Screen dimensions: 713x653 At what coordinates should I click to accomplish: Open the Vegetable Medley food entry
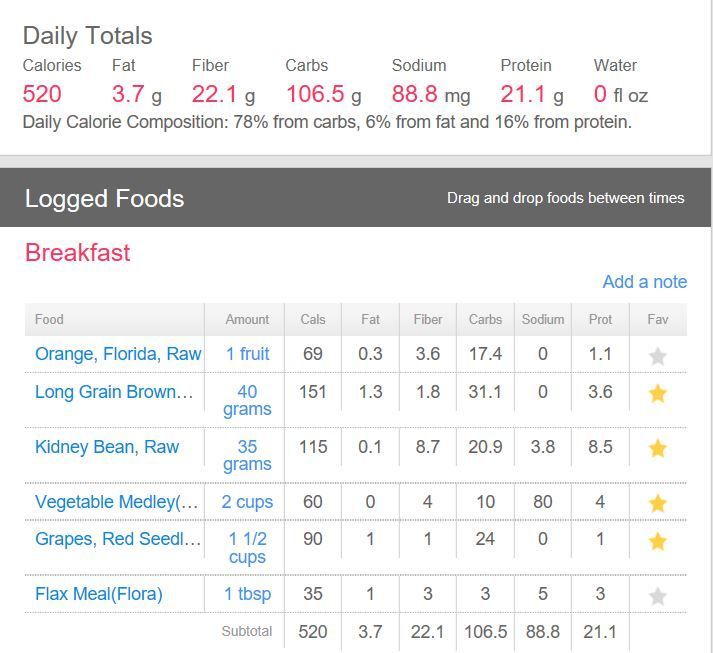tap(117, 502)
